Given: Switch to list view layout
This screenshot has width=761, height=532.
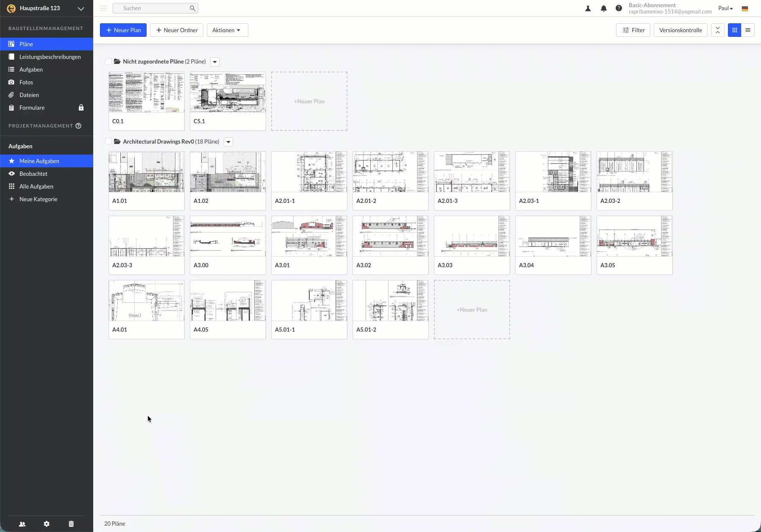Looking at the screenshot, I should (748, 30).
